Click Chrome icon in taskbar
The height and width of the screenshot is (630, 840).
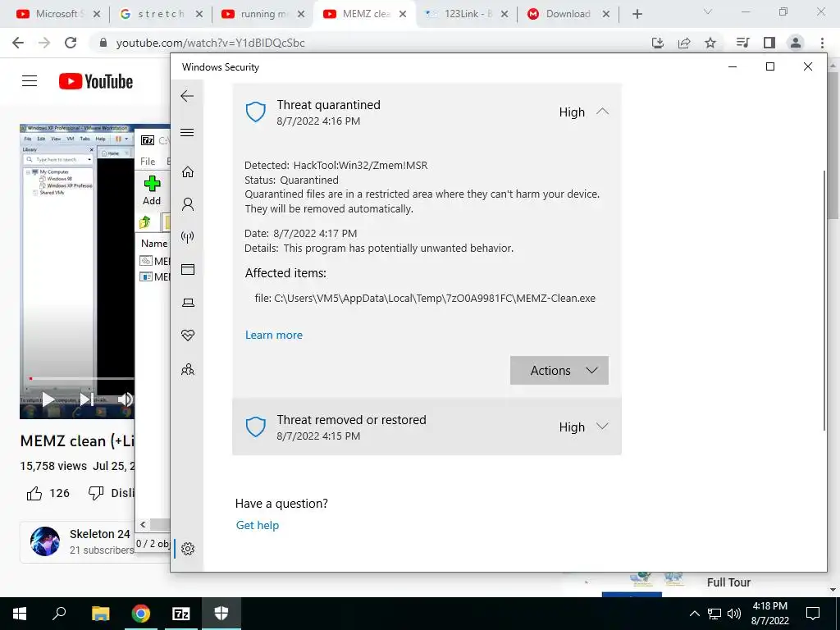(x=141, y=614)
